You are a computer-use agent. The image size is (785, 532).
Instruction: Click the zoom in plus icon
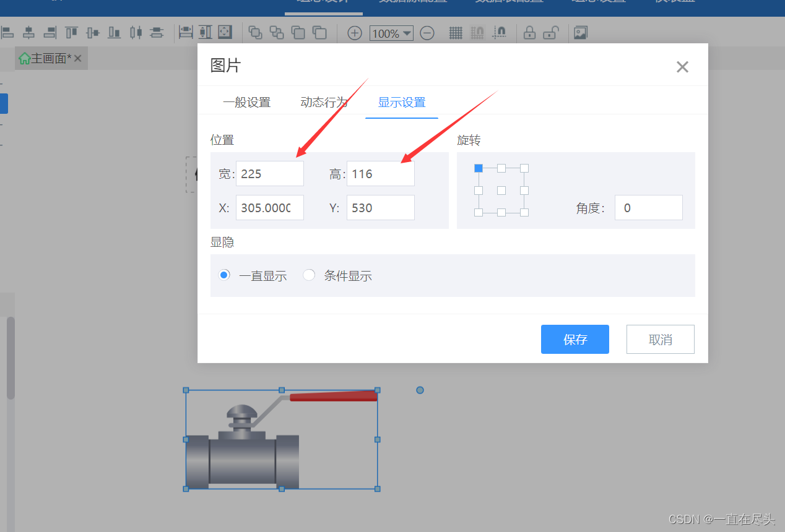[x=354, y=33]
